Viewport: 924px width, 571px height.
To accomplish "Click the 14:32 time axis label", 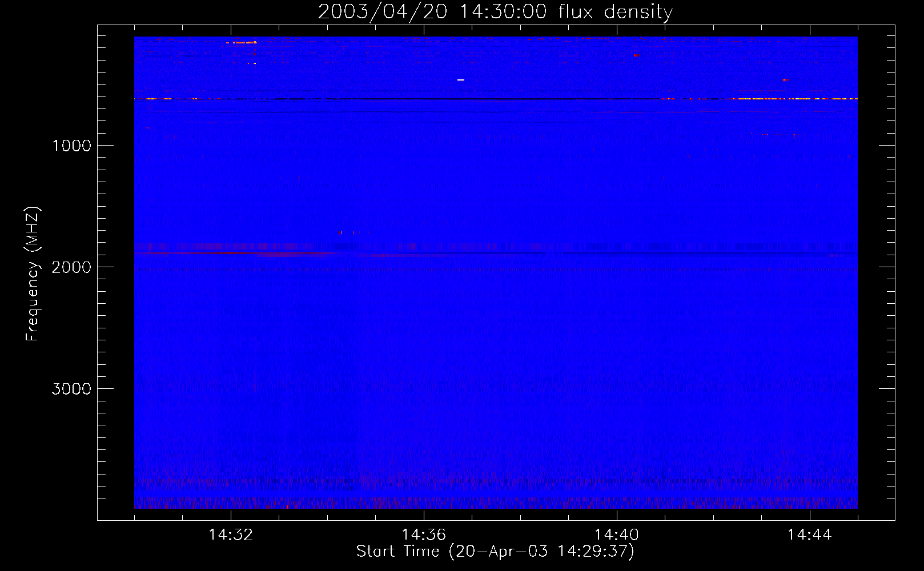I will pyautogui.click(x=231, y=535).
